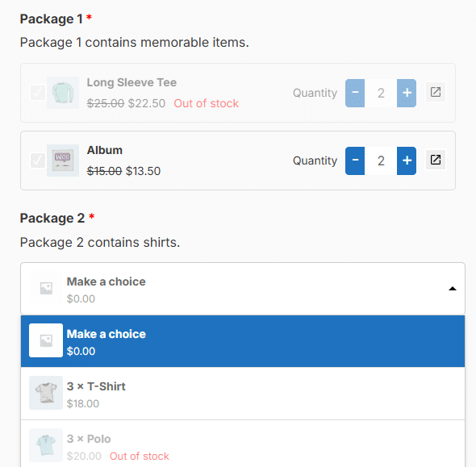
Task: Choose the 3 × Polo option
Action: [x=243, y=445]
